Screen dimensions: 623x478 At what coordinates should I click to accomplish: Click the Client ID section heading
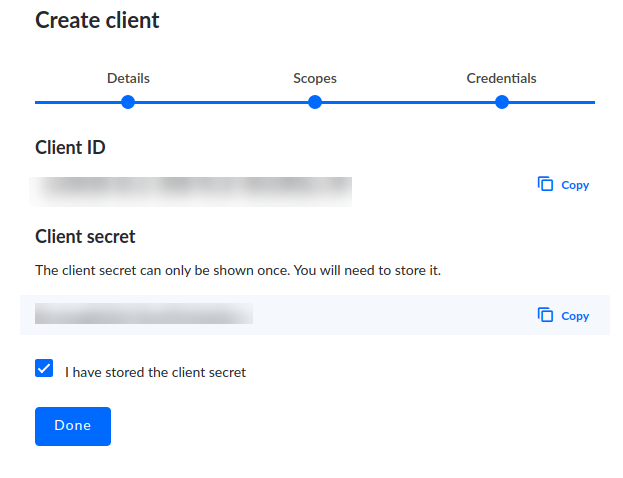70,147
